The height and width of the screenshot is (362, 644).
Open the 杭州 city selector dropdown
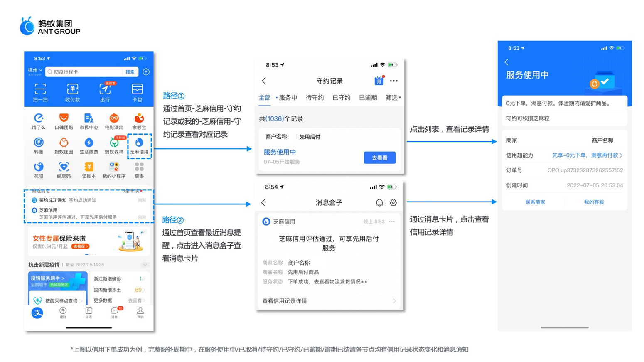pos(35,70)
